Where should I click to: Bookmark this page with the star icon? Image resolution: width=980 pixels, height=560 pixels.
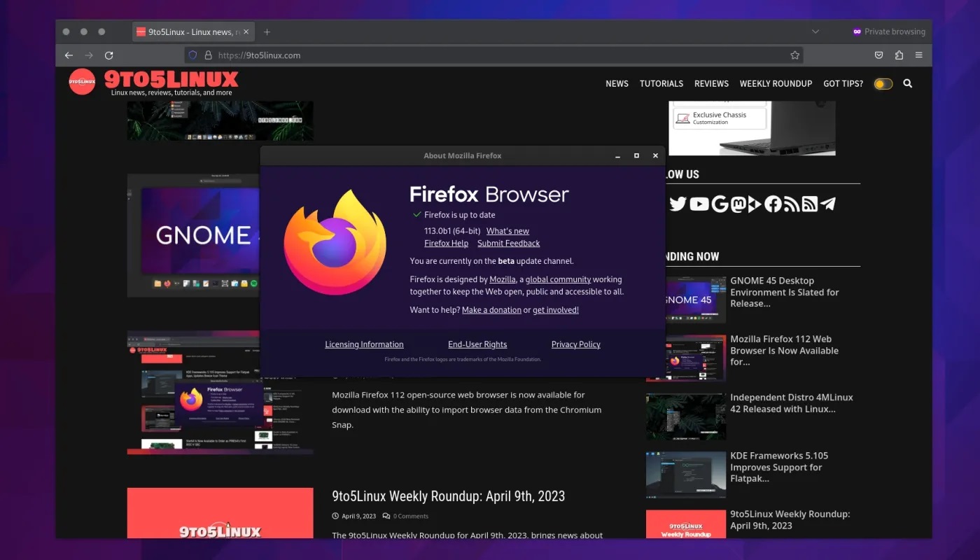[794, 55]
